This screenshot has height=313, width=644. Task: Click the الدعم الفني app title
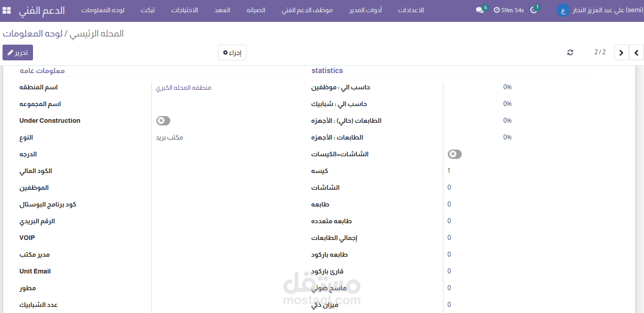(42, 10)
